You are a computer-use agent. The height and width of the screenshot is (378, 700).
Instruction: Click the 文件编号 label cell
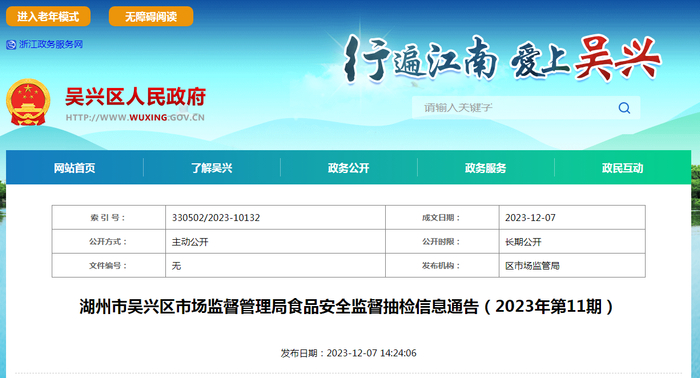click(108, 266)
